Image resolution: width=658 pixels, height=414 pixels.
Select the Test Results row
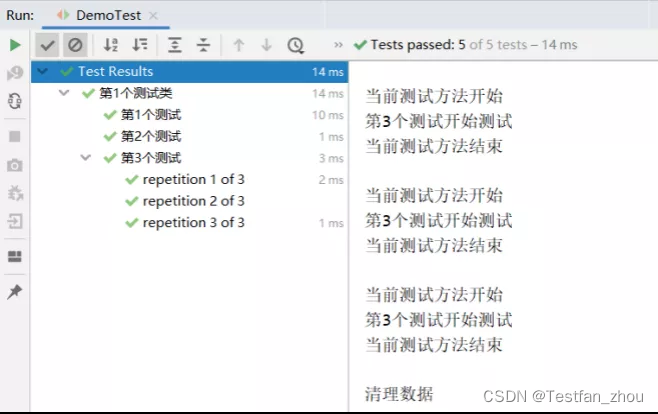[190, 72]
